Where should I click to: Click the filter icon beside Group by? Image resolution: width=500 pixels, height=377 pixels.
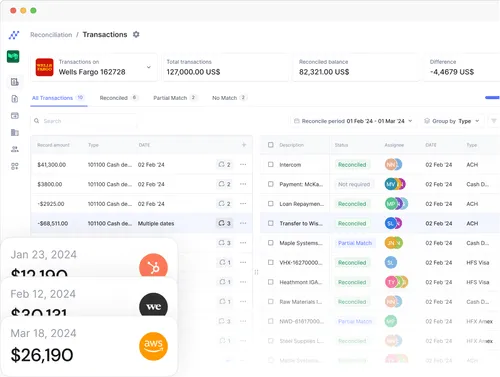494,121
